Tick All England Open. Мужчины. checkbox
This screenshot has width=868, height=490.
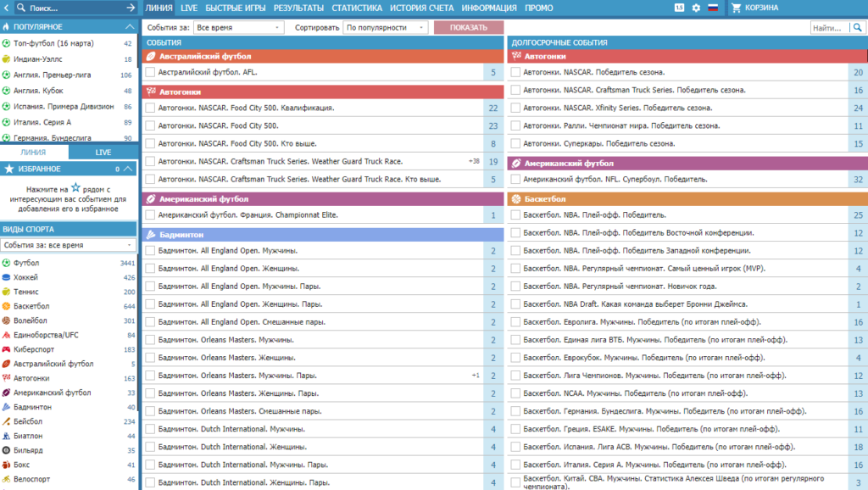[x=150, y=251]
